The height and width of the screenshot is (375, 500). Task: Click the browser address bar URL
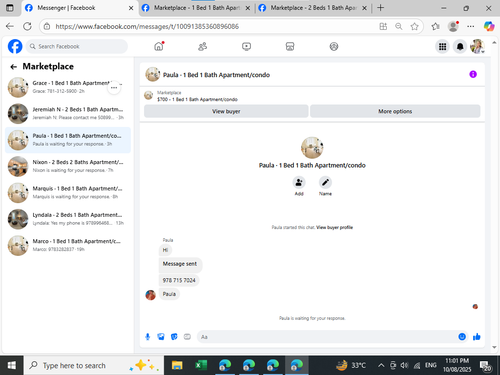(x=147, y=26)
